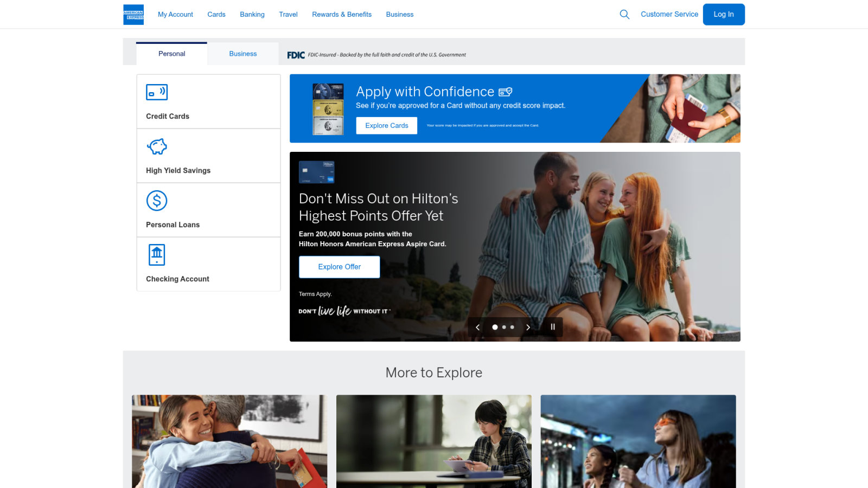Click the High Yield Savings piggy bank icon
Image resolution: width=868 pixels, height=488 pixels.
click(157, 146)
